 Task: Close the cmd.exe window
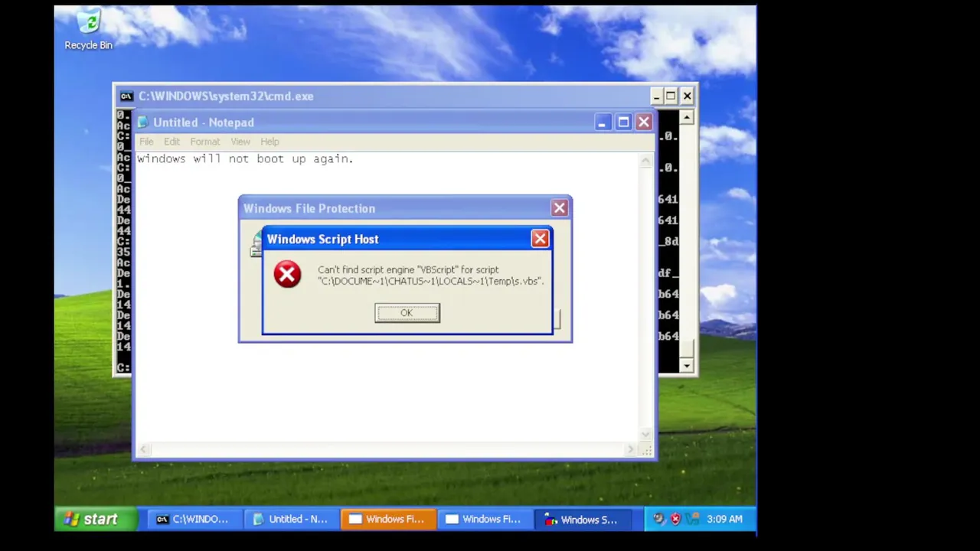coord(687,96)
